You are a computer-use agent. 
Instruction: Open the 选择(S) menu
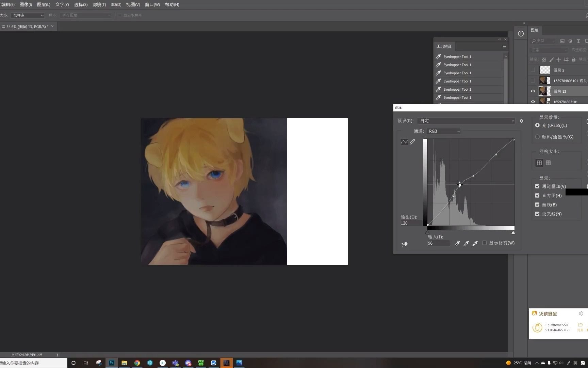(81, 4)
